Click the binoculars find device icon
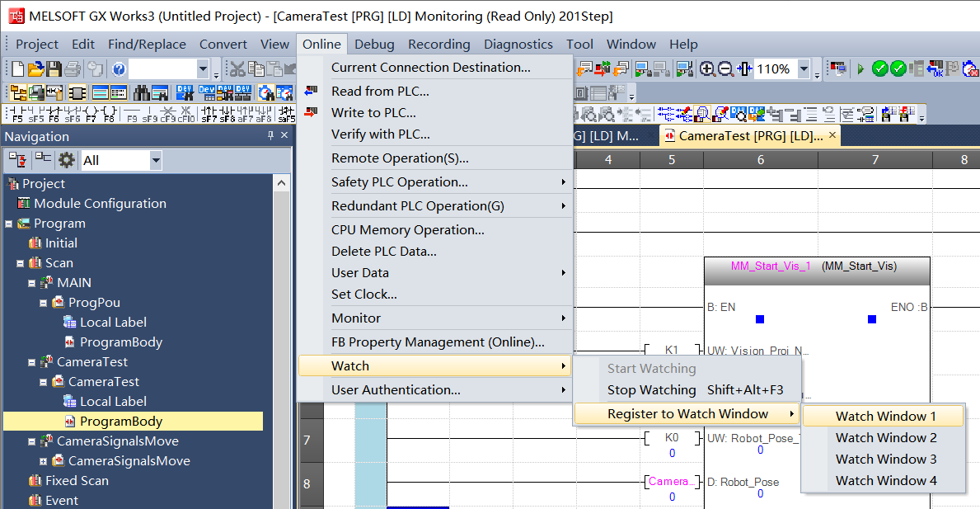The width and height of the screenshot is (980, 509). pyautogui.click(x=140, y=93)
